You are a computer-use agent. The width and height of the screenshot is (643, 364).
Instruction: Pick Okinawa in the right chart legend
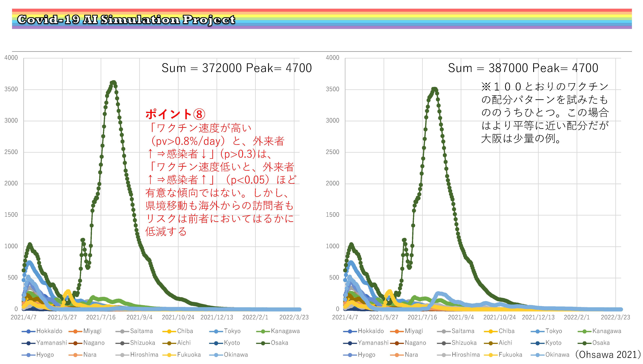pos(550,355)
